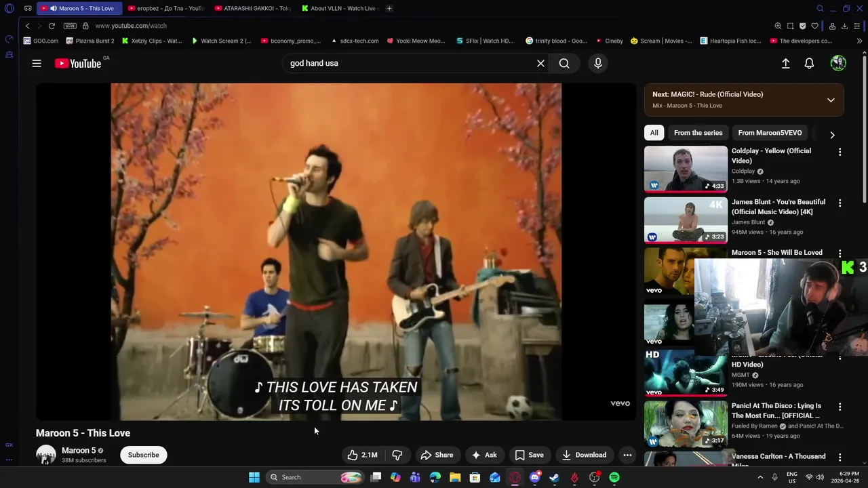The width and height of the screenshot is (868, 488).
Task: Collapse the Next: MAGIC! Rude mix panel
Action: [x=831, y=100]
